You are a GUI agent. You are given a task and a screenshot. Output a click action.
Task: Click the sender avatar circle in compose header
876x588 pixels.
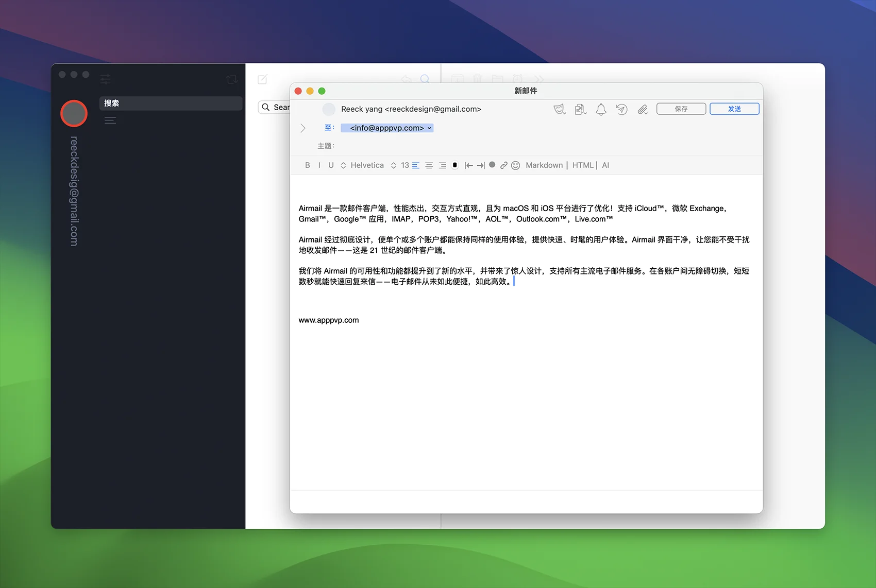(329, 109)
